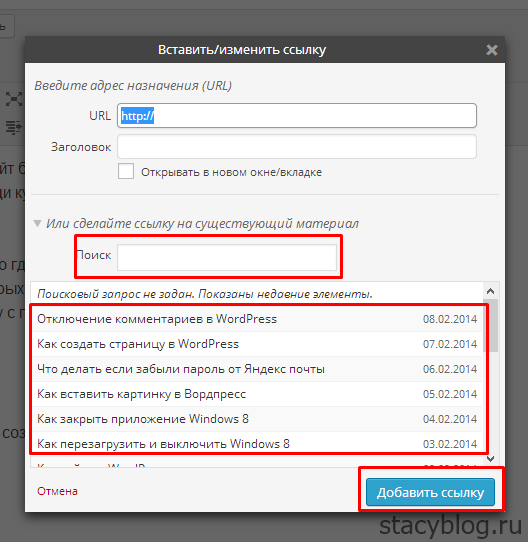Choose the Яндекс почты password article
This screenshot has height=542, width=528.
click(257, 369)
